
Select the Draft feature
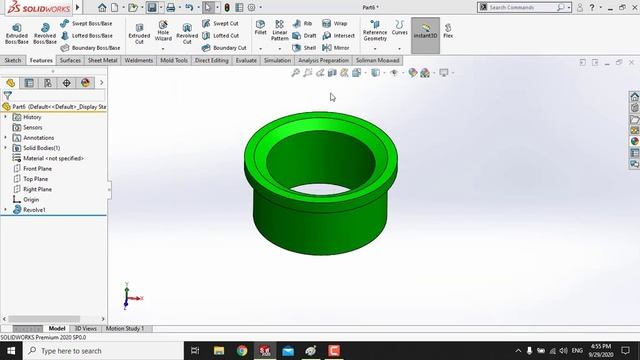coord(304,36)
